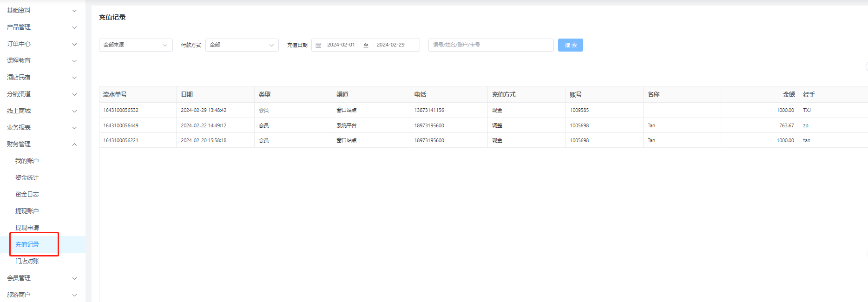868x302 pixels.
Task: Click the 金额 column header
Action: point(789,94)
